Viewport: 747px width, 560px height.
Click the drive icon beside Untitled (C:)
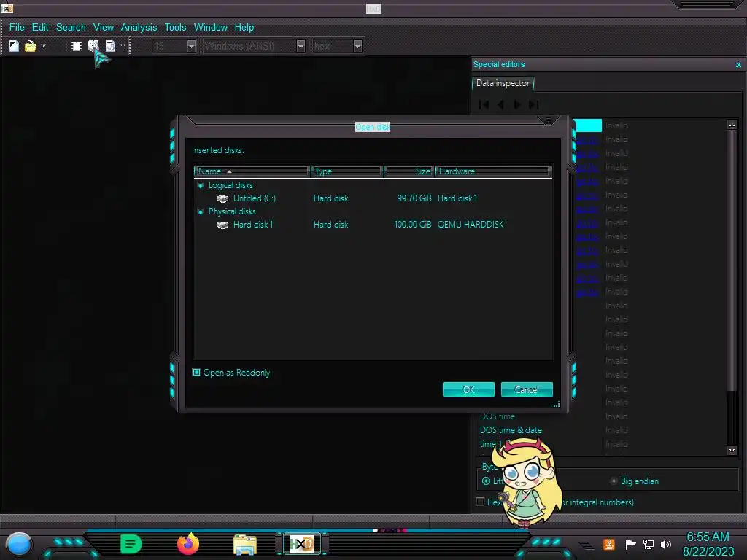[x=222, y=198]
